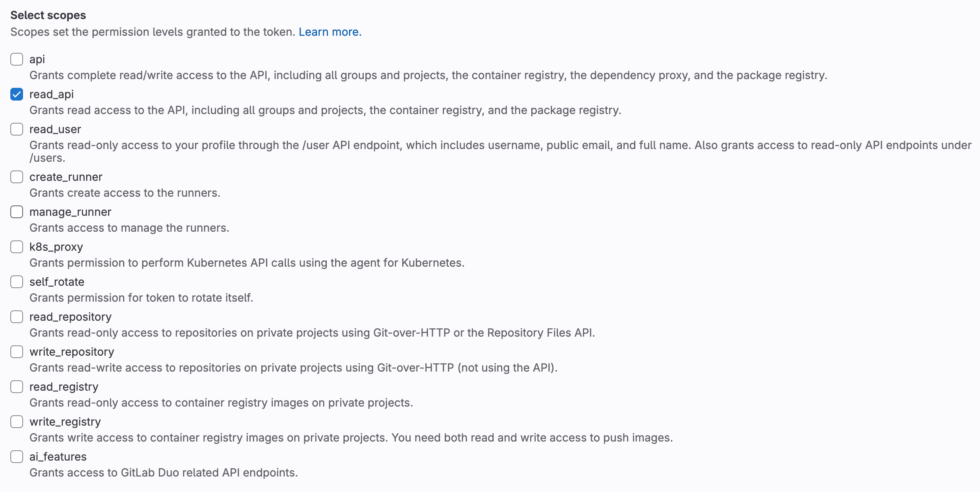This screenshot has width=980, height=492.
Task: Enable the create_runner scope checkbox
Action: pyautogui.click(x=17, y=177)
